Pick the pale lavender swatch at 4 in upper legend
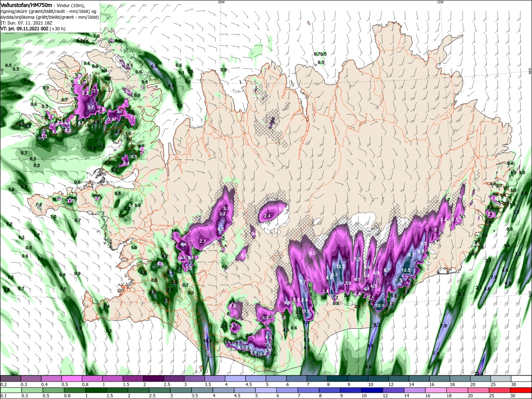The width and height of the screenshot is (532, 399). (x=235, y=379)
